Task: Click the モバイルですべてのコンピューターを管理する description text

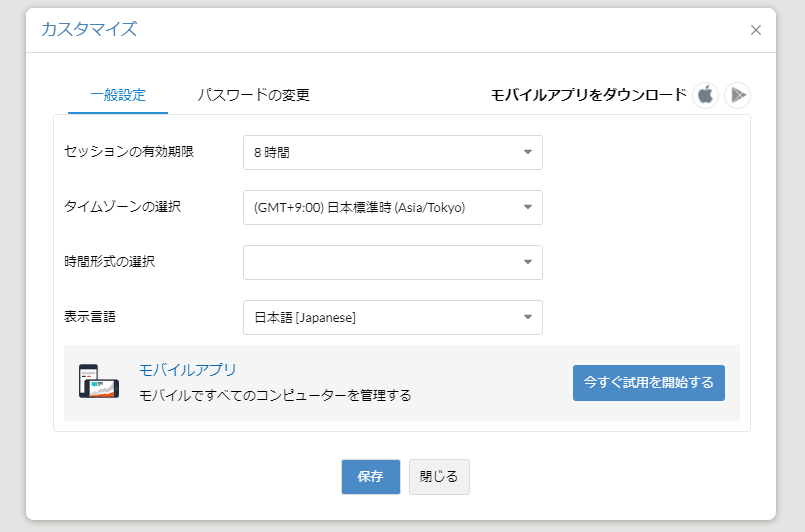Action: point(275,395)
